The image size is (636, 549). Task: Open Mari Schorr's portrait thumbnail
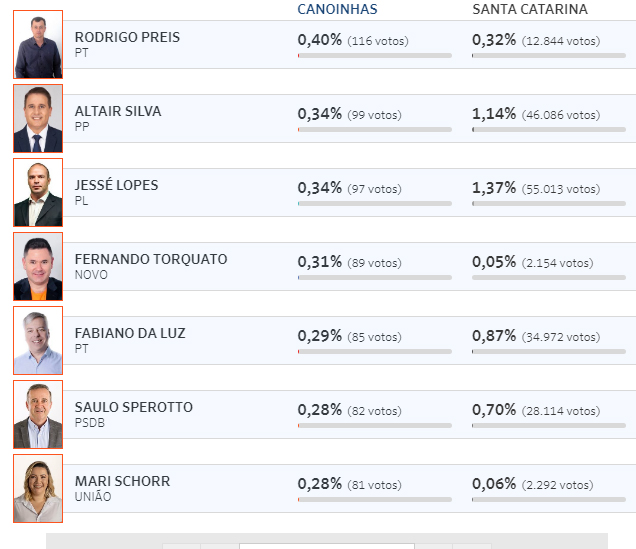(38, 489)
